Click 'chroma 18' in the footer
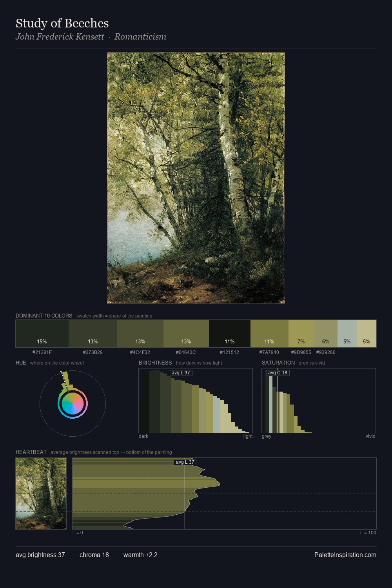 click(94, 555)
